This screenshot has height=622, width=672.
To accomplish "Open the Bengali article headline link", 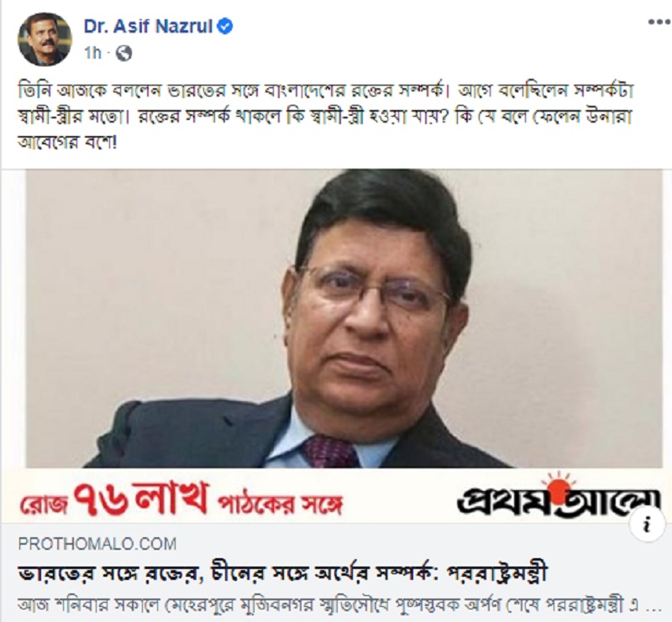I will click(283, 574).
